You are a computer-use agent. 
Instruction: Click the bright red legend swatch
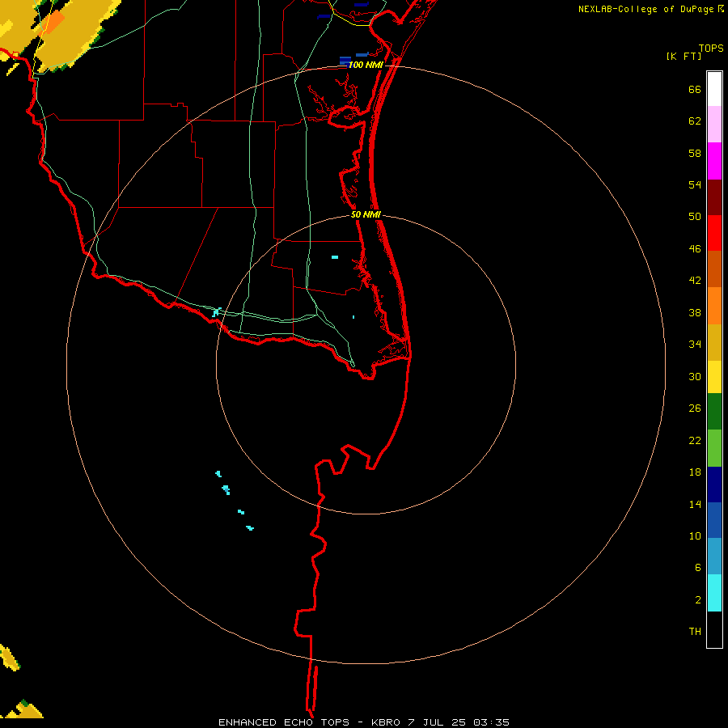[x=714, y=233]
